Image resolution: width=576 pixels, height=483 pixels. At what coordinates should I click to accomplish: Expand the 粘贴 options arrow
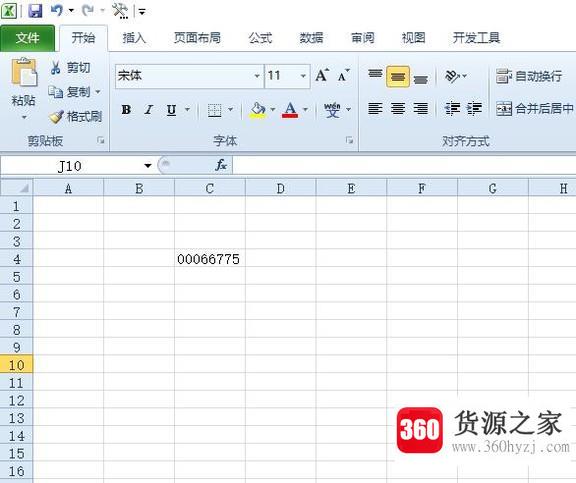(x=24, y=118)
